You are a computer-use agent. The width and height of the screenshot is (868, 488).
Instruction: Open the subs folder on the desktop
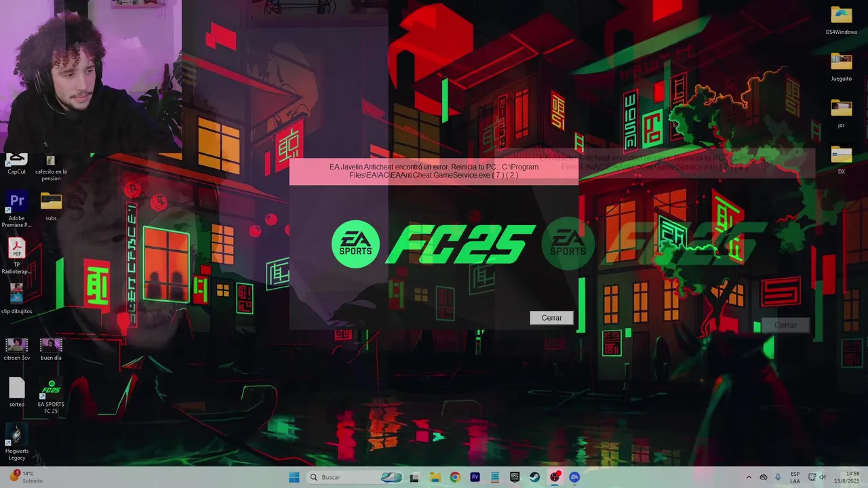51,206
